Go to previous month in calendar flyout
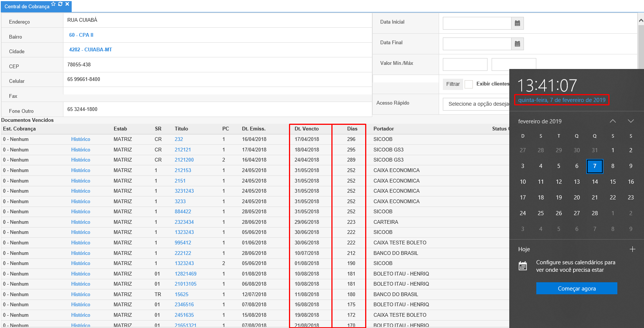The height and width of the screenshot is (328, 644). tap(613, 121)
